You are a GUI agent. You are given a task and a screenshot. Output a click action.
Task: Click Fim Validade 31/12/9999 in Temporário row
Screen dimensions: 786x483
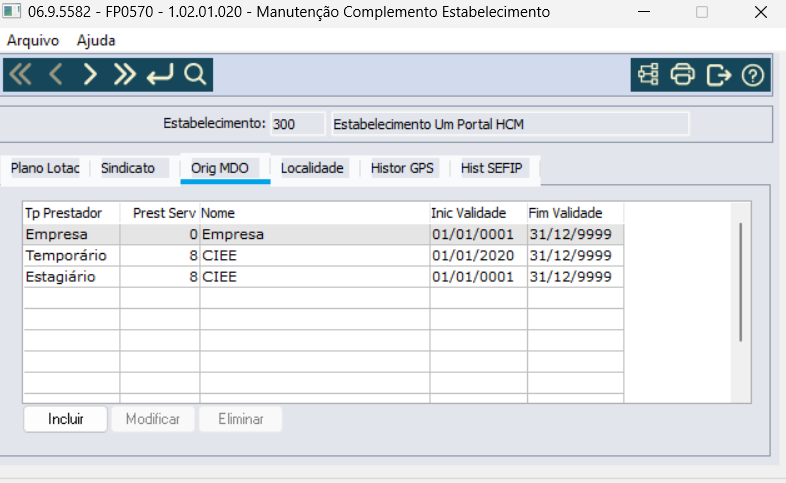pyautogui.click(x=575, y=256)
